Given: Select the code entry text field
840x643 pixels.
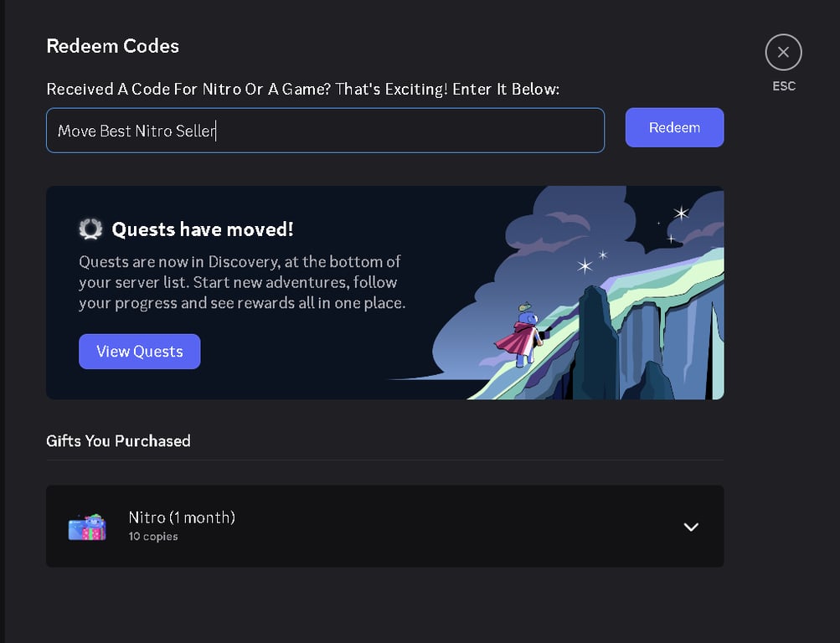Looking at the screenshot, I should tap(325, 131).
